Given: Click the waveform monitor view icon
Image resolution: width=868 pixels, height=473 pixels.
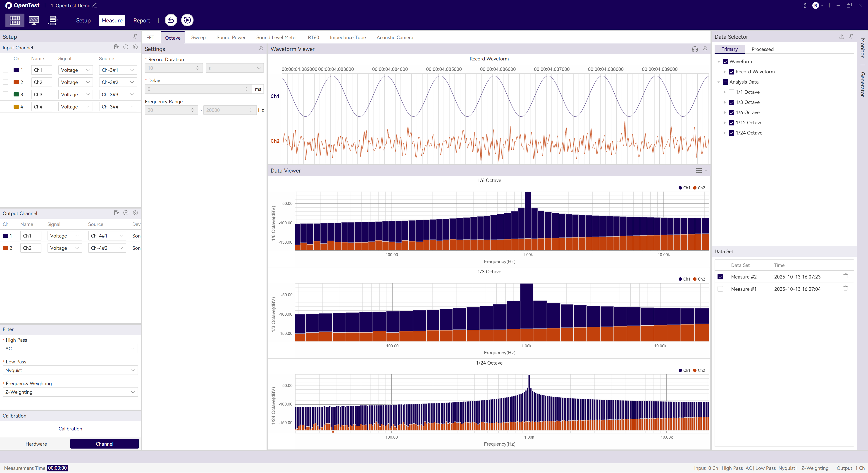Looking at the screenshot, I should [x=34, y=20].
